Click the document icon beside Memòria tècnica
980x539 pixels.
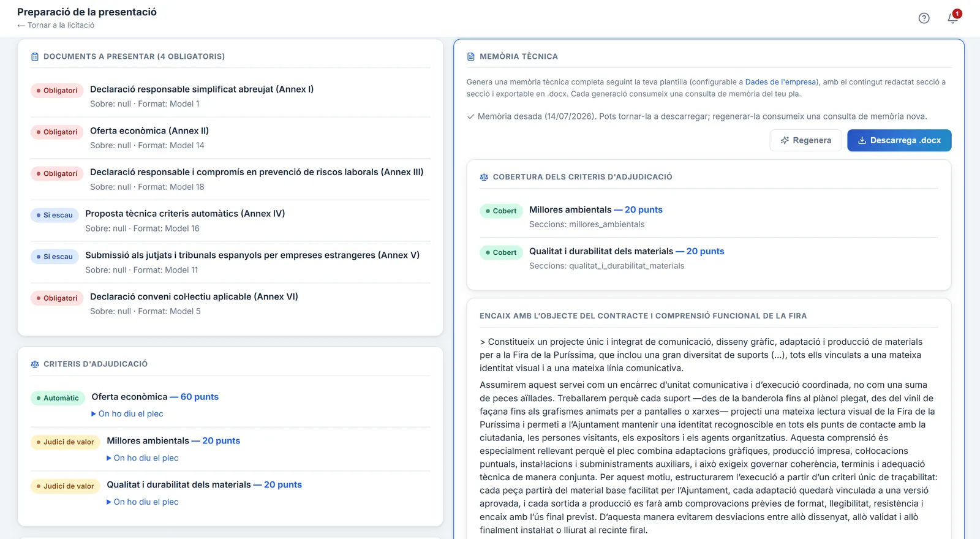(471, 56)
